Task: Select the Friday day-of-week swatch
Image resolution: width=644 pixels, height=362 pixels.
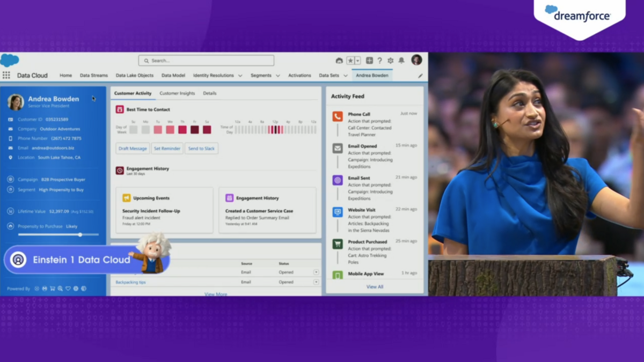Action: [x=195, y=129]
